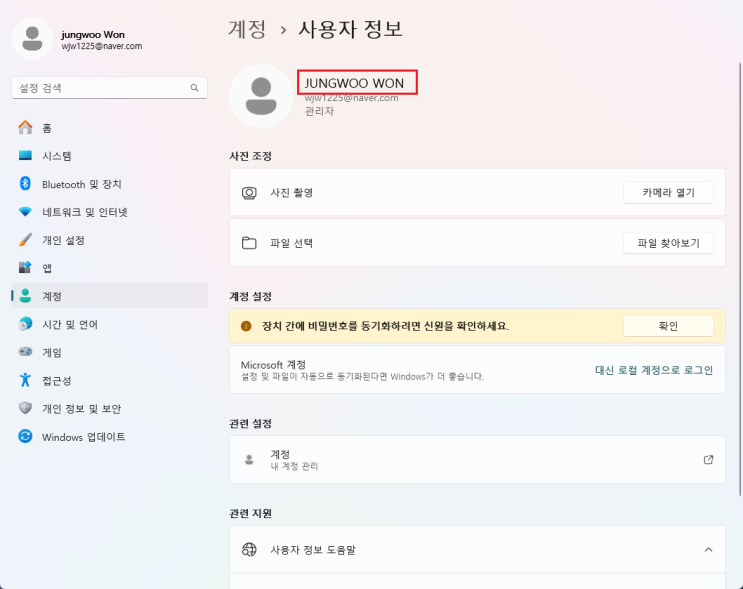This screenshot has height=589, width=743.
Task: Click the Privacy shield icon
Action: (25, 408)
